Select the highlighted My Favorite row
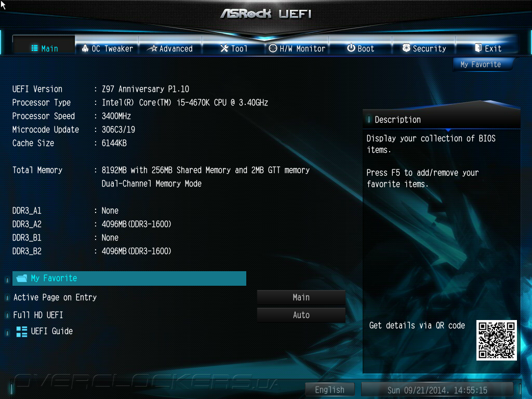The width and height of the screenshot is (532, 399). click(129, 278)
